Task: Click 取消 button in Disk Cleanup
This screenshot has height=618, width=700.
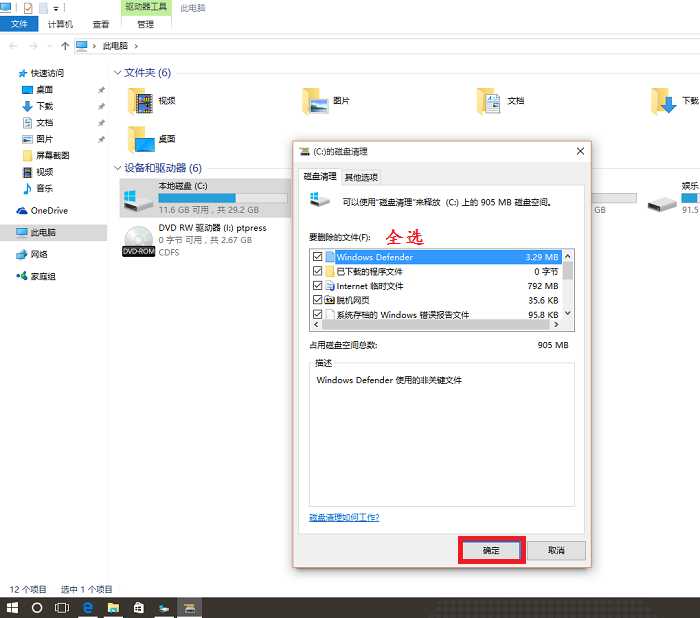Action: 556,550
